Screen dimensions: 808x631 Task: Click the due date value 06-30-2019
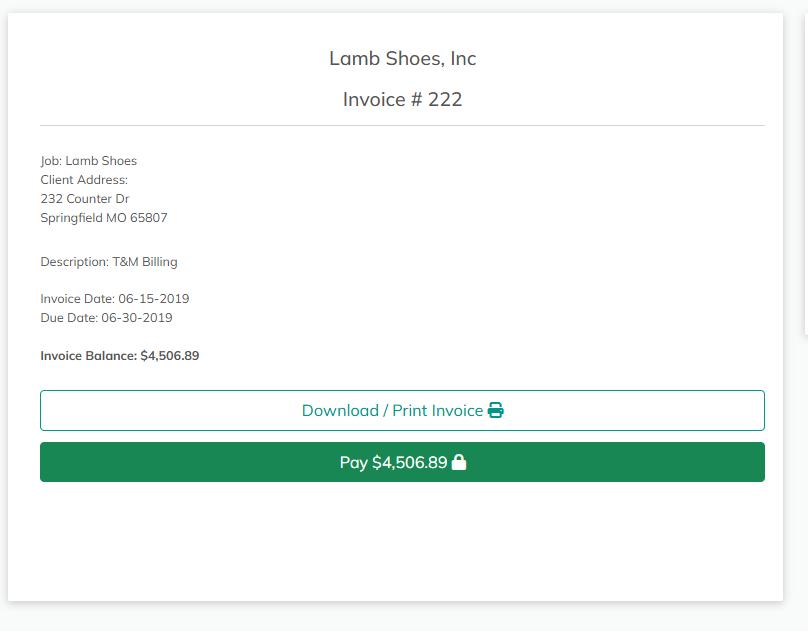click(x=137, y=318)
